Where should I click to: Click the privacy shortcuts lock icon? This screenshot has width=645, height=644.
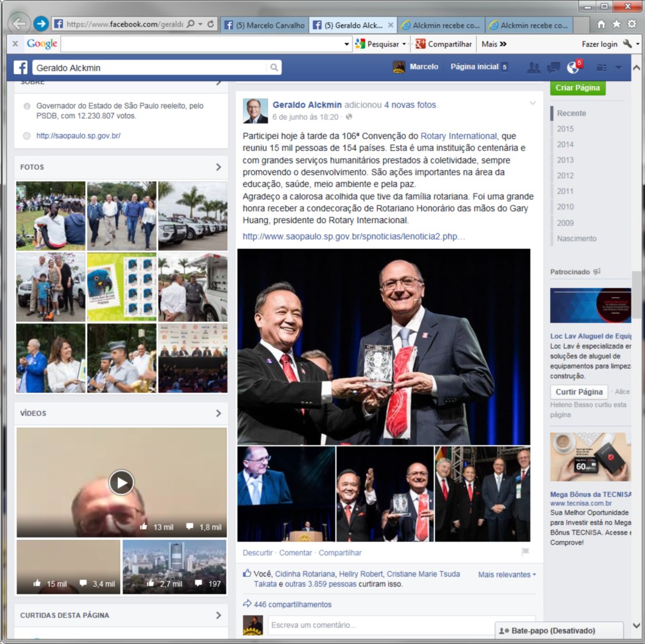pos(601,67)
